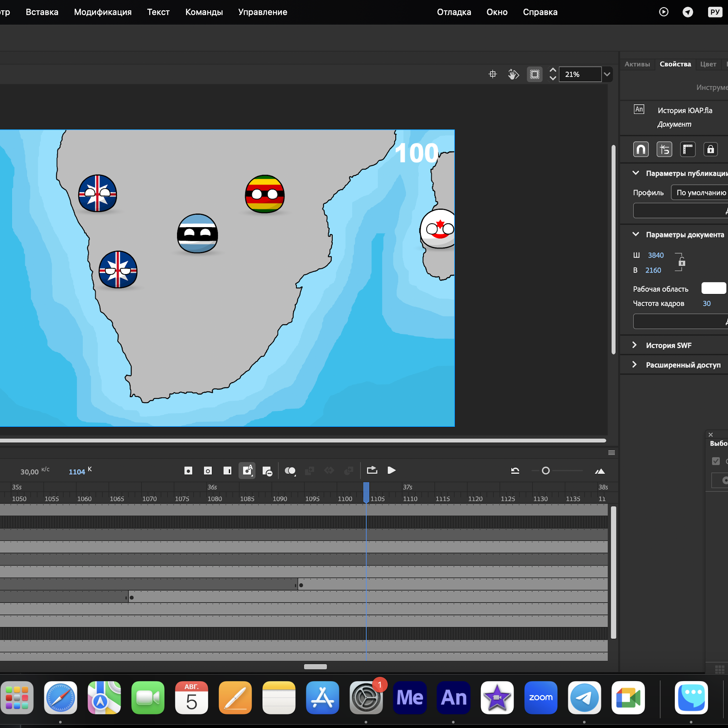Click the Insert Keyframe icon
The height and width of the screenshot is (728, 728).
click(188, 471)
